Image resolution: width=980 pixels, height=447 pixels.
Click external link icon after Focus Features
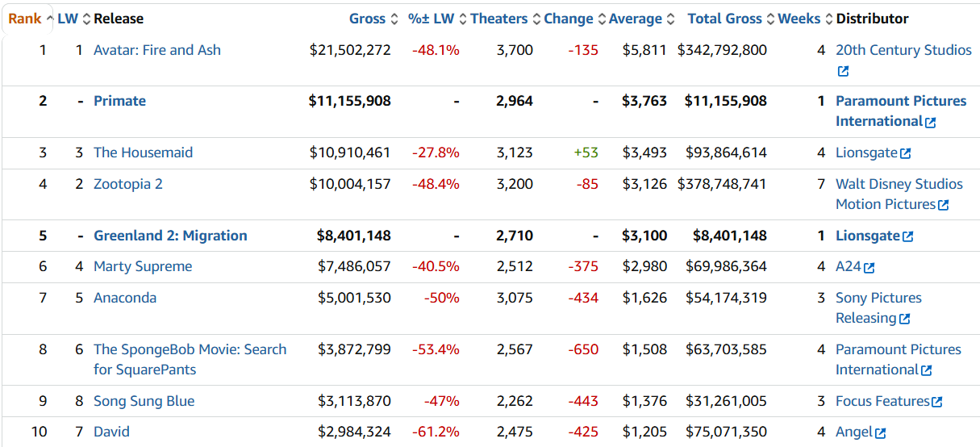coord(936,402)
